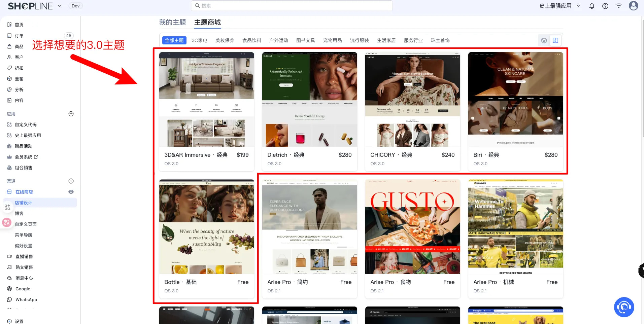Click the notification bell icon
Viewport: 644px width, 324px height.
tap(591, 6)
